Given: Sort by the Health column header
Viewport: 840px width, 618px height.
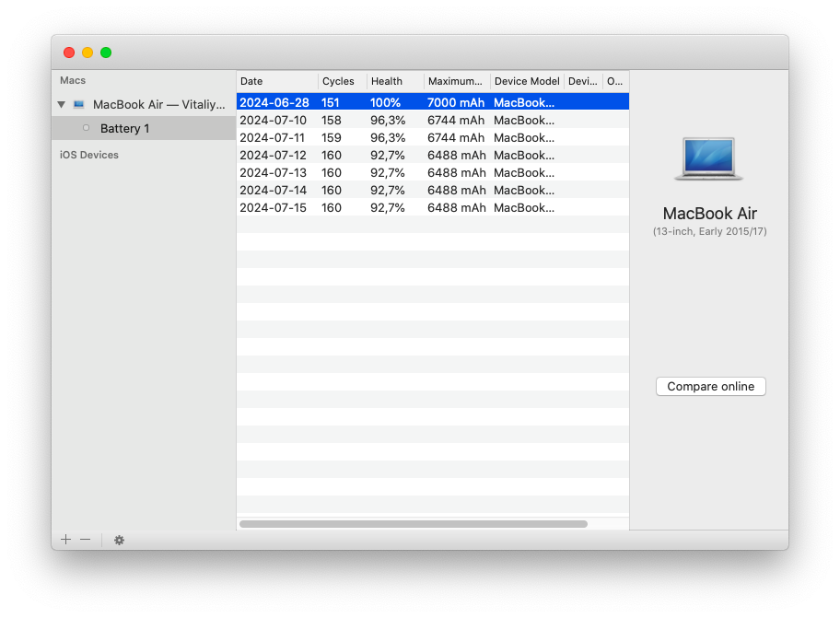Looking at the screenshot, I should pos(395,81).
